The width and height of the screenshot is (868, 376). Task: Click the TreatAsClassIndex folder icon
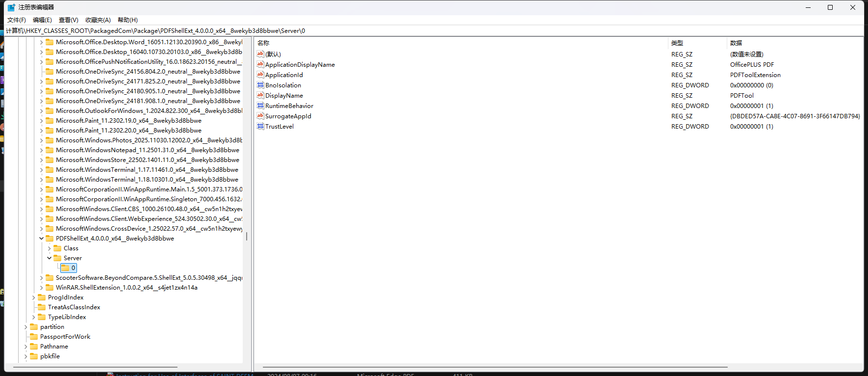tap(42, 307)
